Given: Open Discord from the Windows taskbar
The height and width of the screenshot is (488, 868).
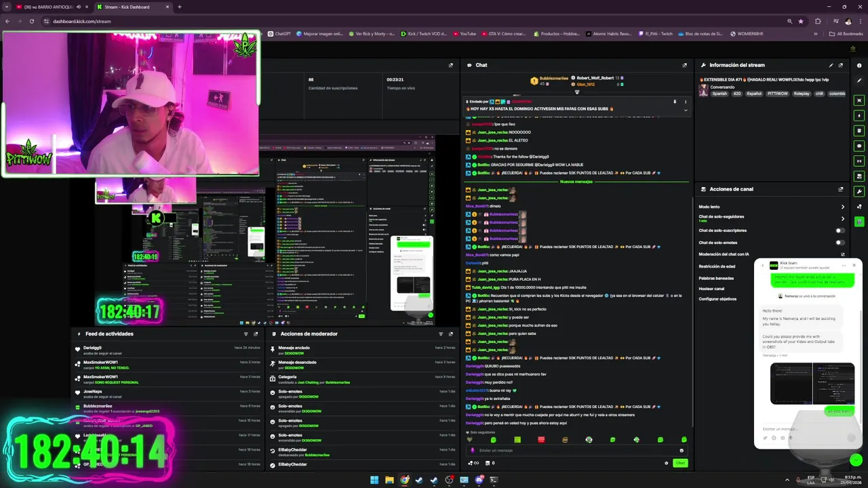Looking at the screenshot, I should (x=479, y=480).
